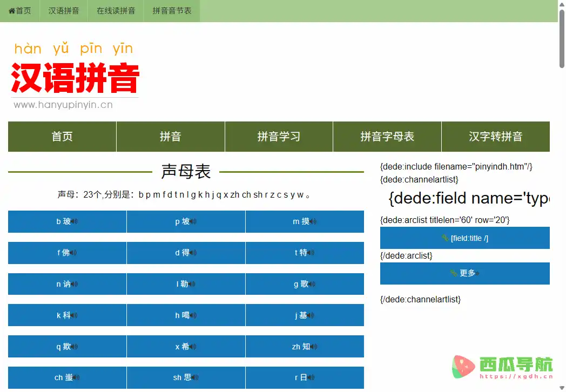This screenshot has width=566, height=392.
Task: Open the 拼音音节表 top bar link
Action: click(172, 11)
